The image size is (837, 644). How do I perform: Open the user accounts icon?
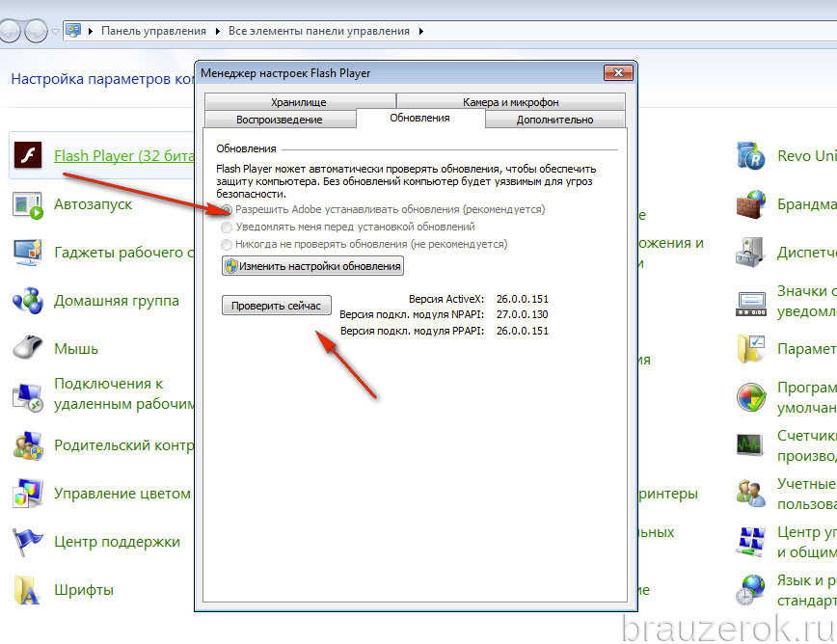[751, 493]
